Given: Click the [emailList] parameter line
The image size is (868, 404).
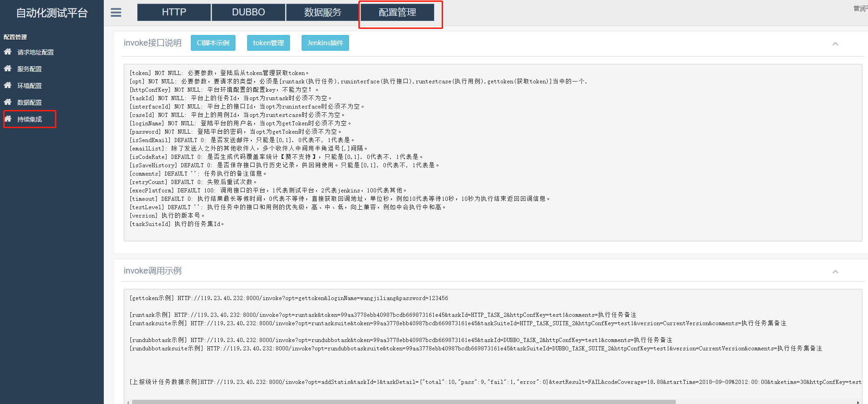Looking at the screenshot, I should 249,149.
